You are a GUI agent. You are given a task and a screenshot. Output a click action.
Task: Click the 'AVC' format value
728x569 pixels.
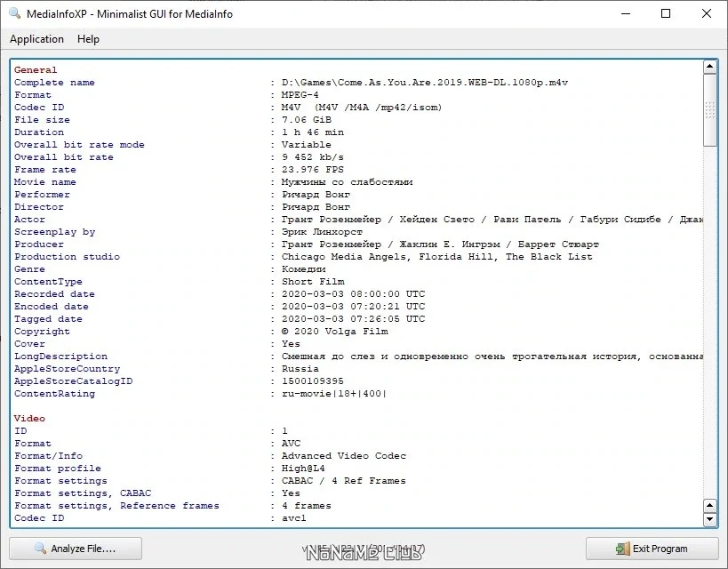tap(291, 444)
